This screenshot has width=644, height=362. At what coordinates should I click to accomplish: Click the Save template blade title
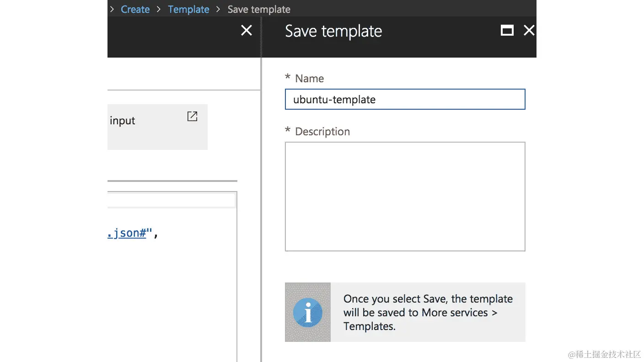click(x=333, y=31)
